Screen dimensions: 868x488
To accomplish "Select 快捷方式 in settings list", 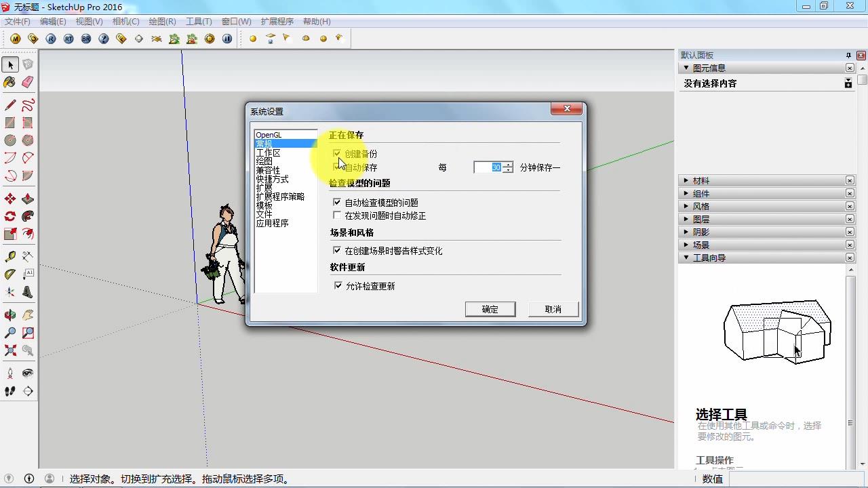I will pyautogui.click(x=285, y=179).
